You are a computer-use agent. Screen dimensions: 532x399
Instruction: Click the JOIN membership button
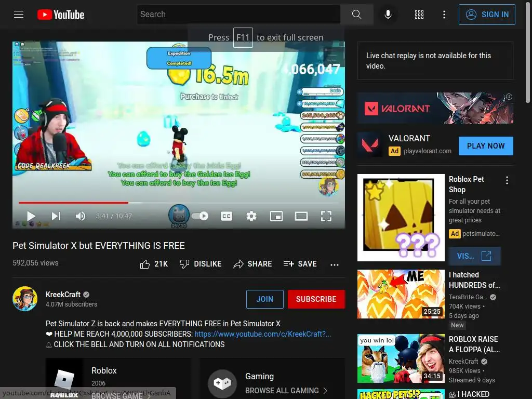pyautogui.click(x=264, y=299)
